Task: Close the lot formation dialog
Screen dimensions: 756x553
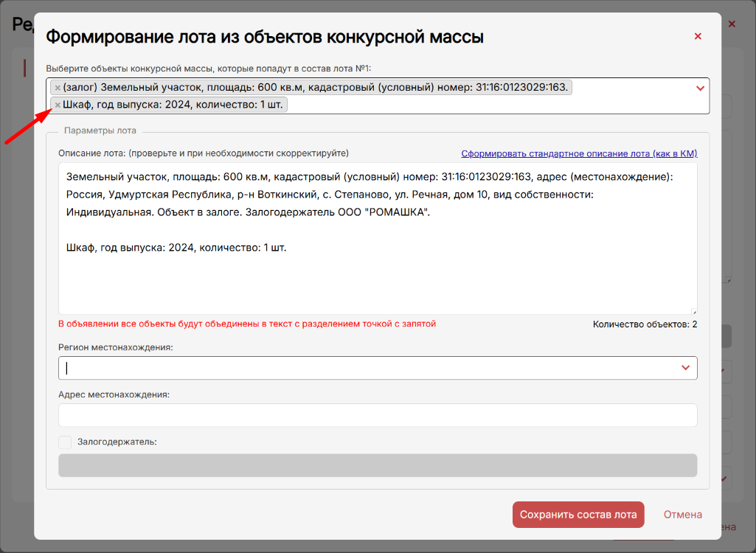Action: click(698, 36)
